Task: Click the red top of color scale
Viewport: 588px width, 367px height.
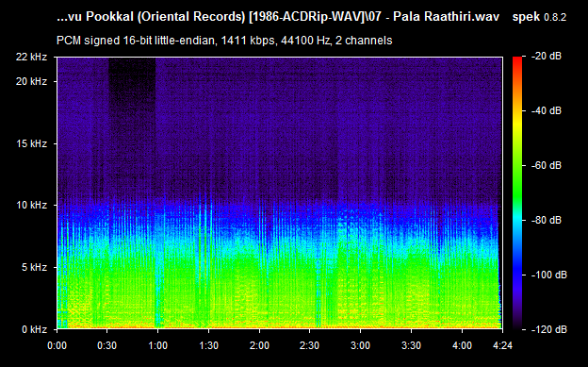Action: 517,59
